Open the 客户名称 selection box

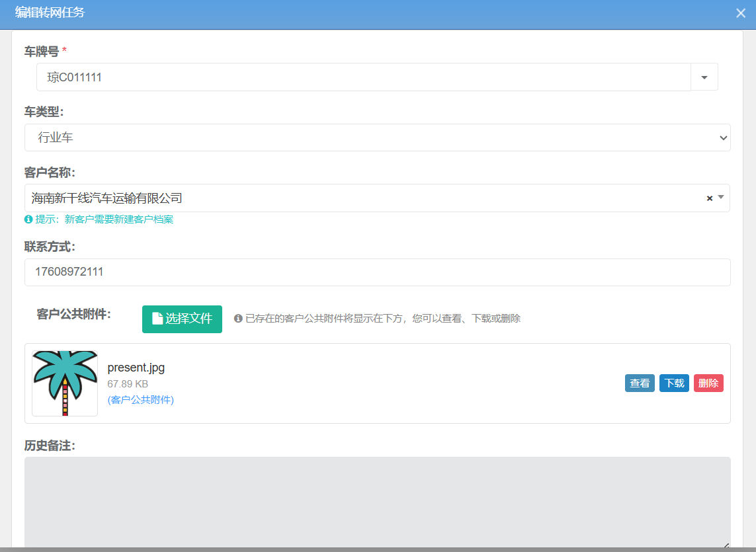(x=364, y=198)
